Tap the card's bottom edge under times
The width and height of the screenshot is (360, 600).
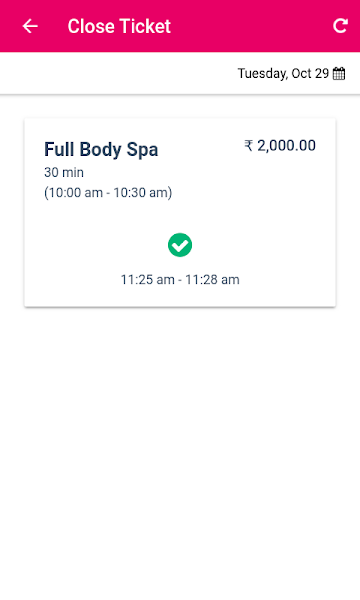(x=180, y=300)
